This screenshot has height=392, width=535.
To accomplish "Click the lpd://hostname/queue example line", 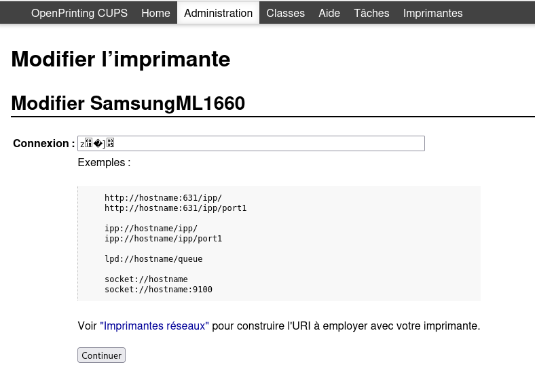I will (x=153, y=259).
